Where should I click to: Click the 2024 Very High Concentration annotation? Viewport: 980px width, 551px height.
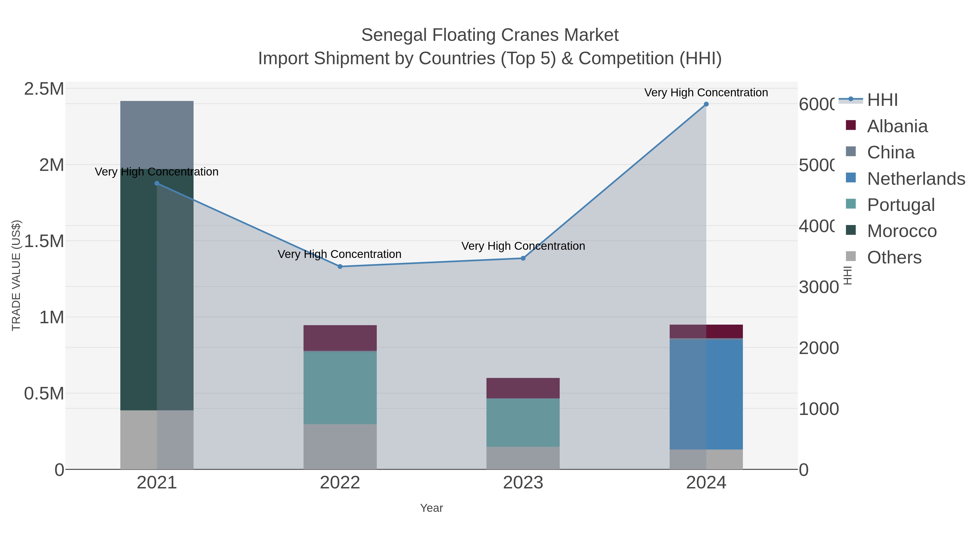[x=706, y=93]
